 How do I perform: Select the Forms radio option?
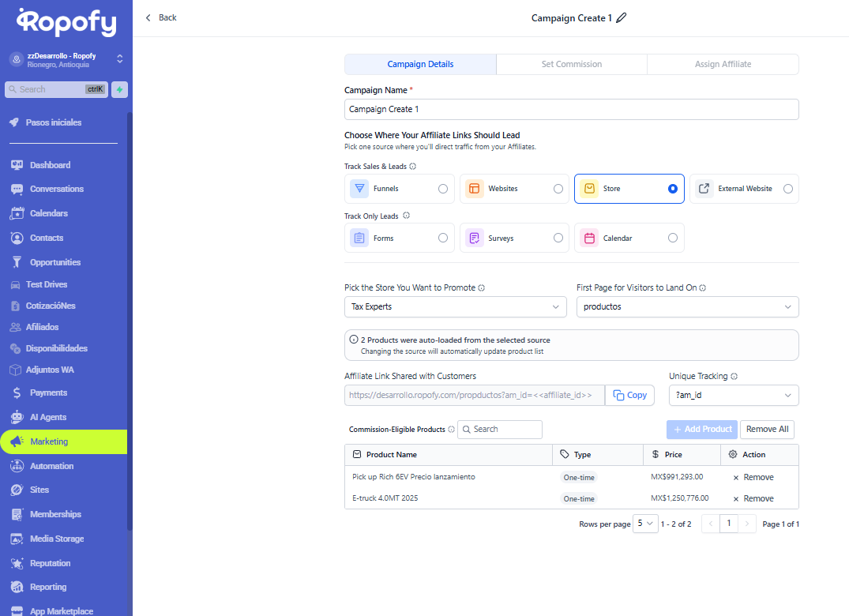point(443,238)
